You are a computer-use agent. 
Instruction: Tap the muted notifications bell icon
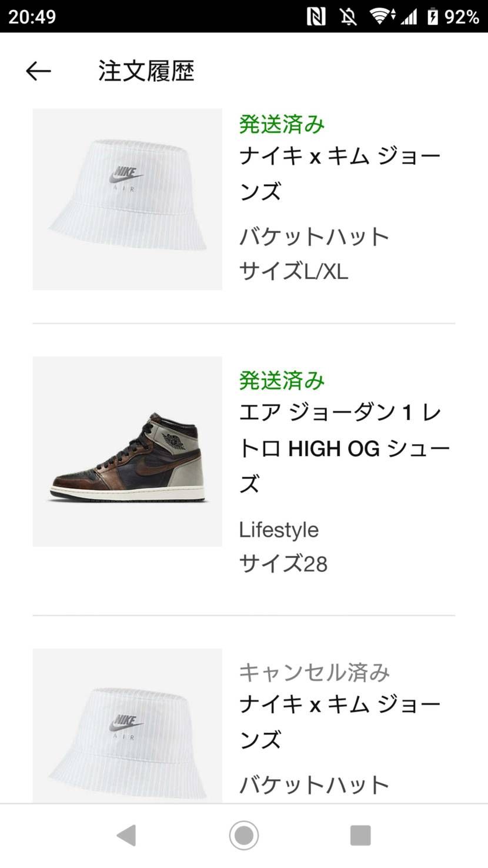click(x=348, y=16)
